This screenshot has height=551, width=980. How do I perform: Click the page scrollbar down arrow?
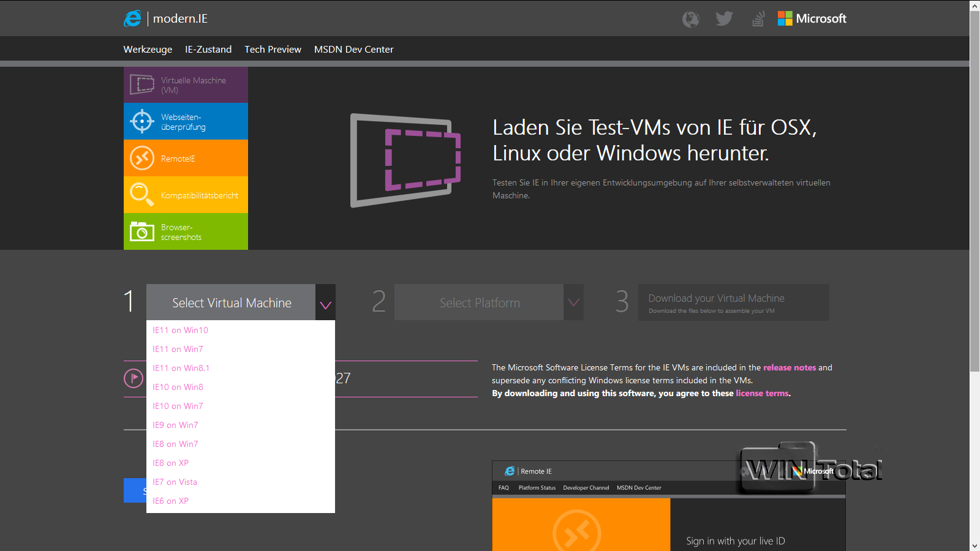(x=974, y=545)
